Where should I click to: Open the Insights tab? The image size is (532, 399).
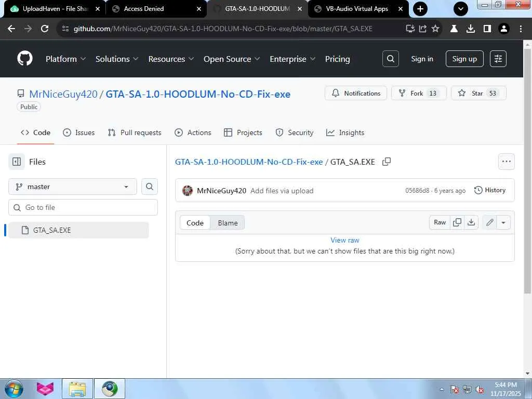(345, 132)
